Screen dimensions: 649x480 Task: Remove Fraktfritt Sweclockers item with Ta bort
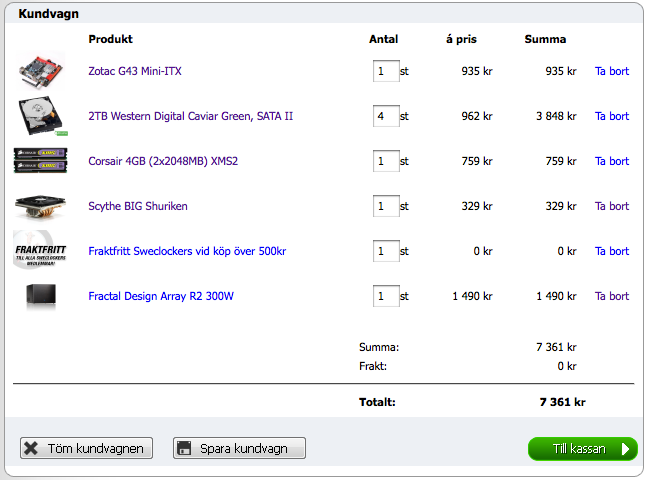tap(611, 252)
